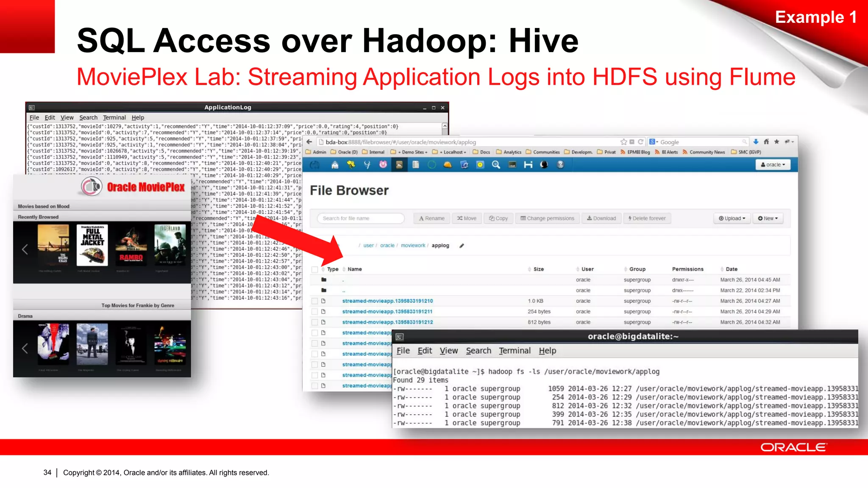Open the current directory '.' folder icon

pyautogui.click(x=324, y=280)
